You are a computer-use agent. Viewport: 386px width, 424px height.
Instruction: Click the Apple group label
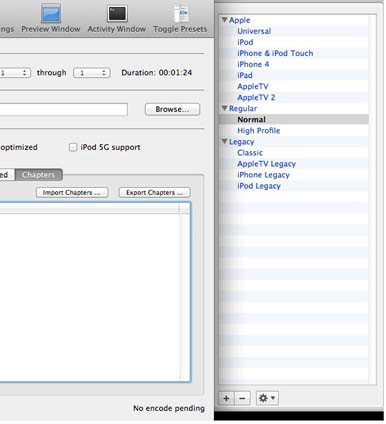click(239, 20)
